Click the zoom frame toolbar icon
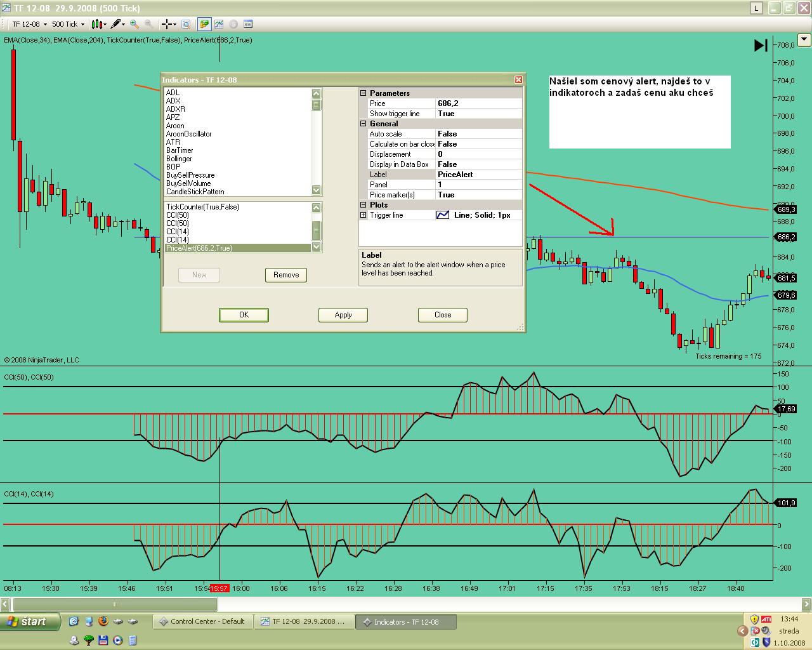Viewport: 812px width, 650px height. click(x=186, y=24)
